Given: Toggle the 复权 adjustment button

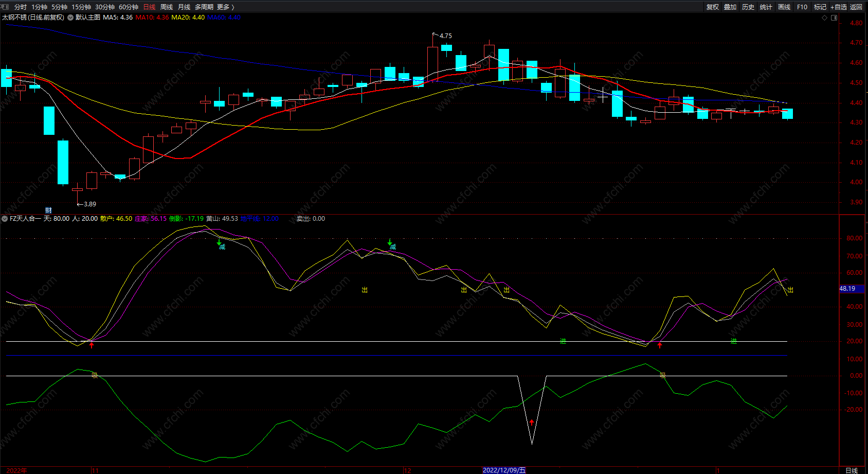Looking at the screenshot, I should click(x=713, y=7).
